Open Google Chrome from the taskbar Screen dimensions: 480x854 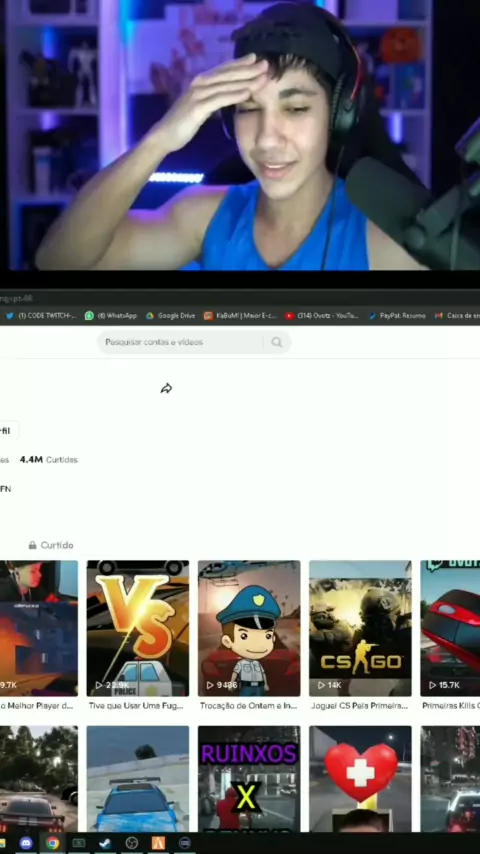click(x=52, y=843)
